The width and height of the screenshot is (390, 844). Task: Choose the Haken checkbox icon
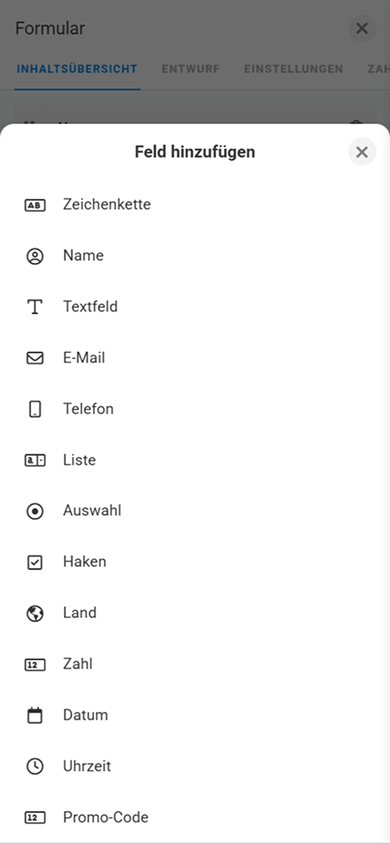(x=35, y=562)
